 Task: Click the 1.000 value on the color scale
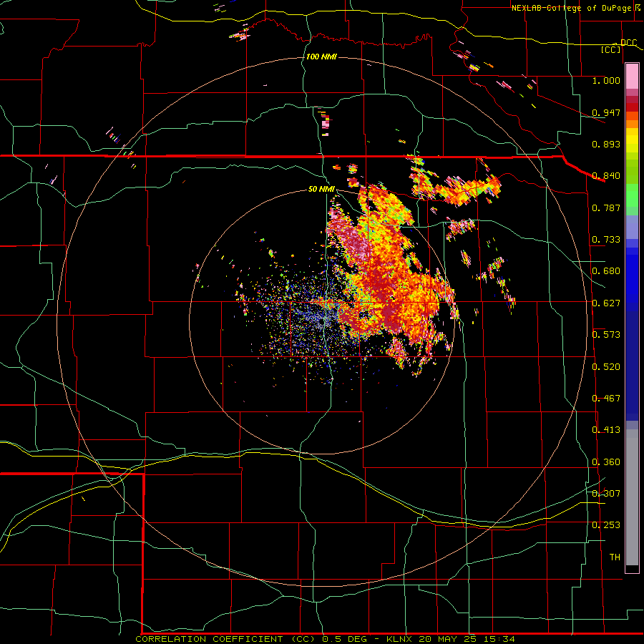[606, 80]
